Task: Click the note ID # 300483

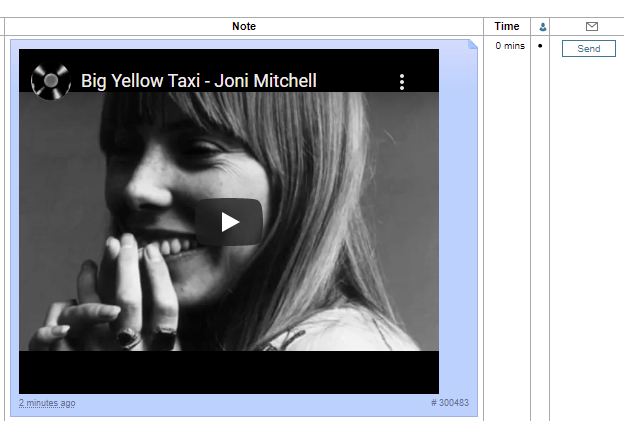Action: [450, 403]
